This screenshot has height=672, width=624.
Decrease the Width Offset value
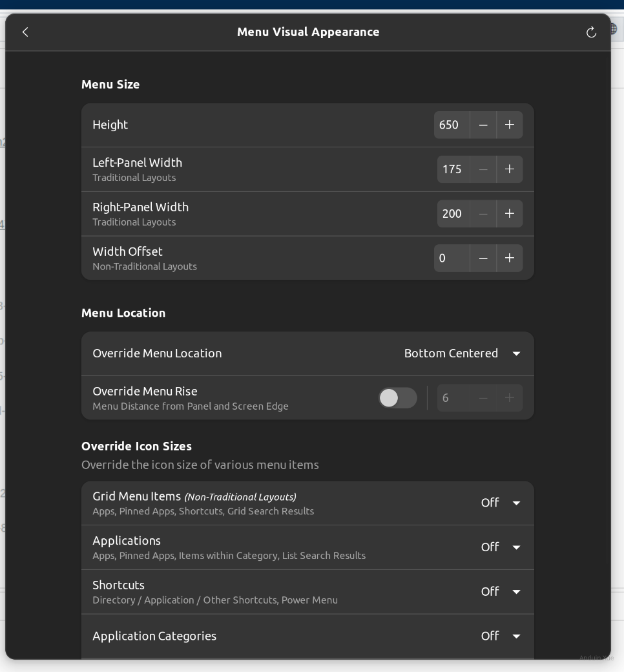click(483, 258)
